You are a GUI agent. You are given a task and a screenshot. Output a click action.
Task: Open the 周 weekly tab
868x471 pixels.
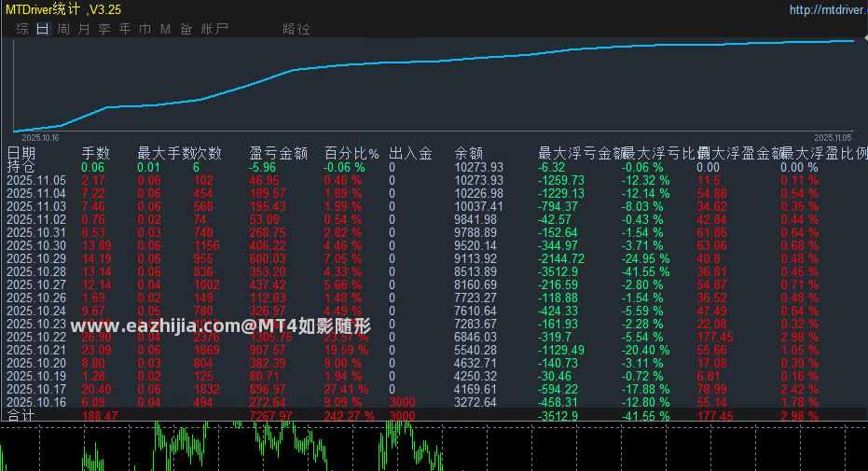[x=63, y=29]
